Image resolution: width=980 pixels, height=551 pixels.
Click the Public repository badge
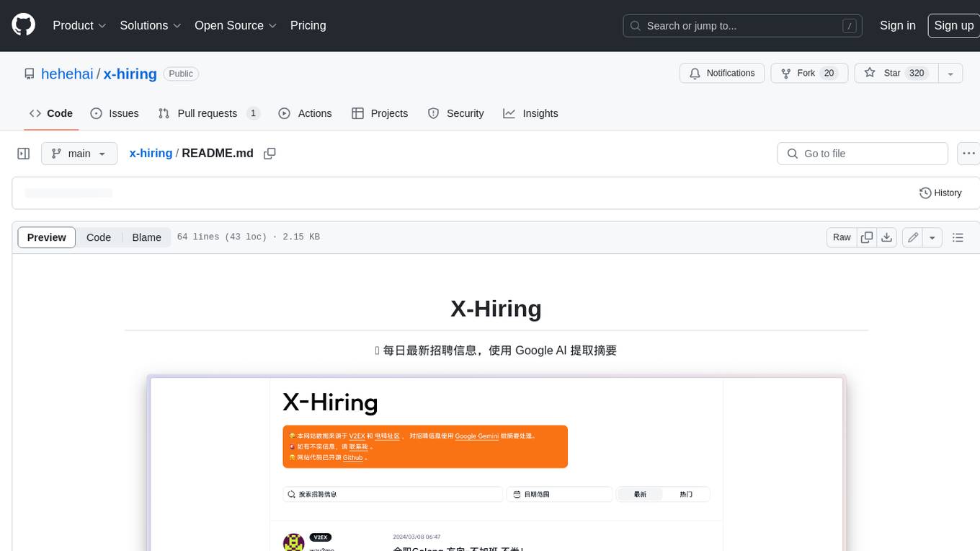coord(181,74)
